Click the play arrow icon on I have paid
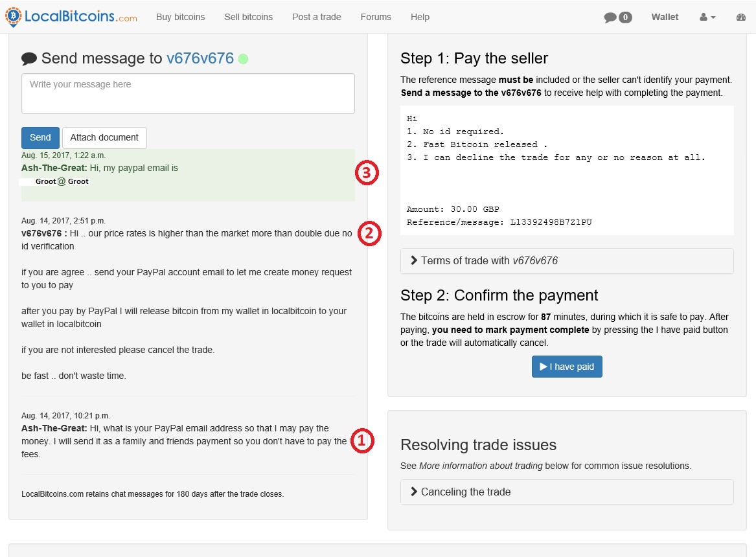The width and height of the screenshot is (756, 557). 544,367
